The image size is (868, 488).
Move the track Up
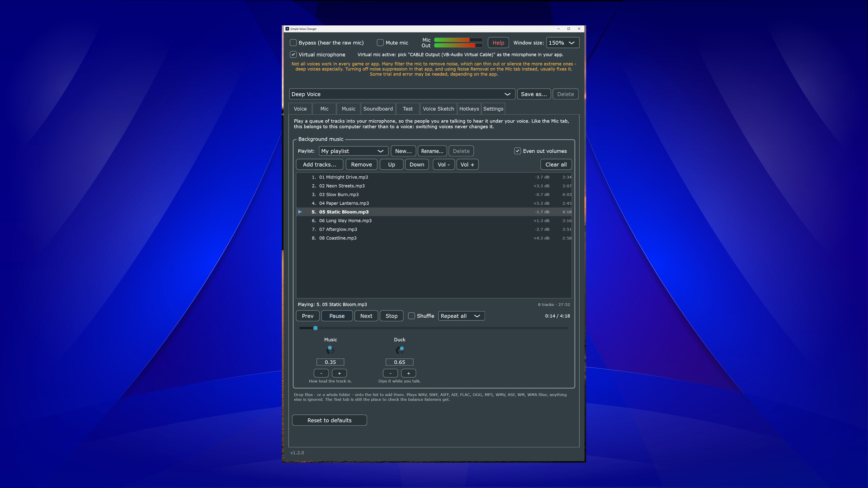(x=392, y=164)
